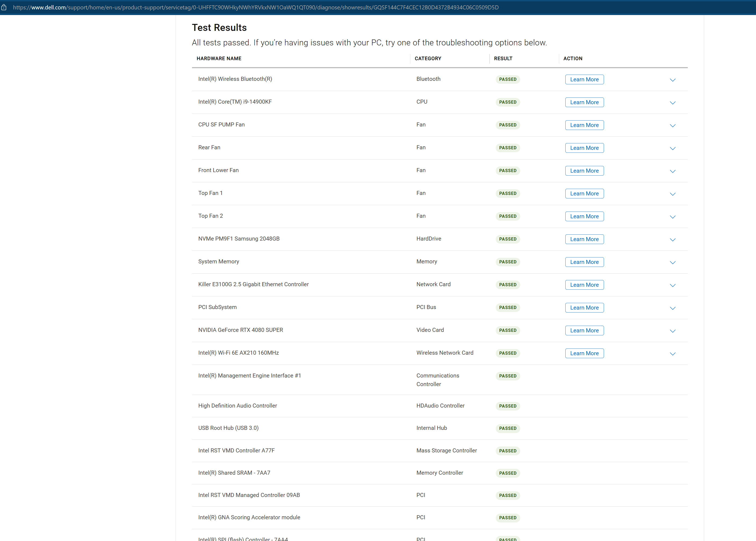The width and height of the screenshot is (756, 541).
Task: Expand the Intel Wi-Fi 6E AX210 row chevron
Action: [672, 354]
